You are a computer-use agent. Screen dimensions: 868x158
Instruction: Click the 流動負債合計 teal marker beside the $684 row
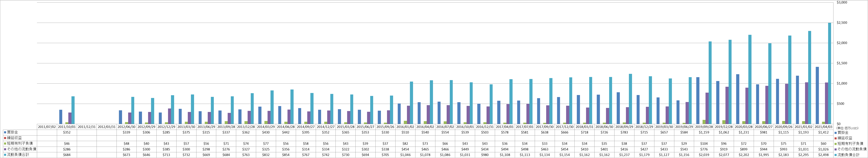(5, 155)
